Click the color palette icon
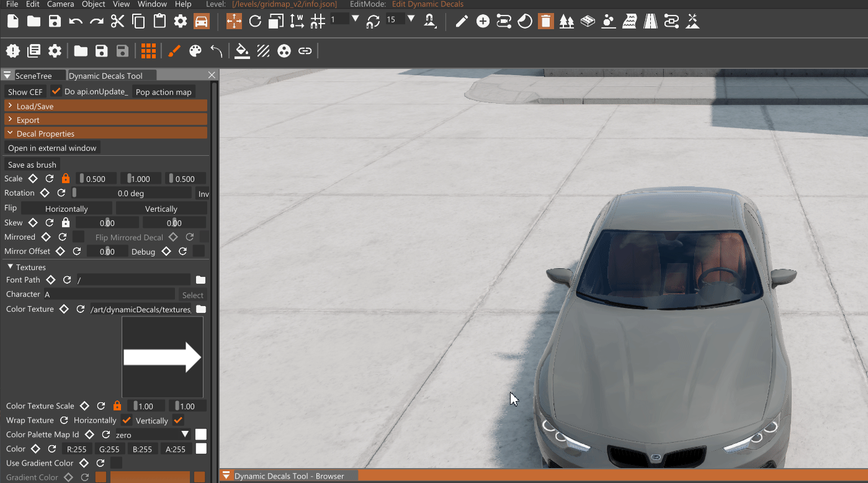Viewport: 868px width, 483px height. (195, 51)
